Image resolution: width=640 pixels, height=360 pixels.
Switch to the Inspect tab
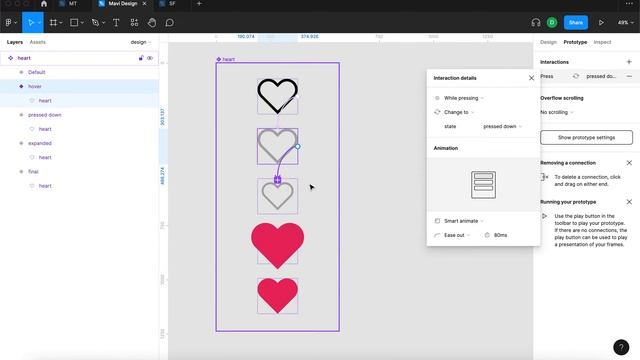click(602, 42)
